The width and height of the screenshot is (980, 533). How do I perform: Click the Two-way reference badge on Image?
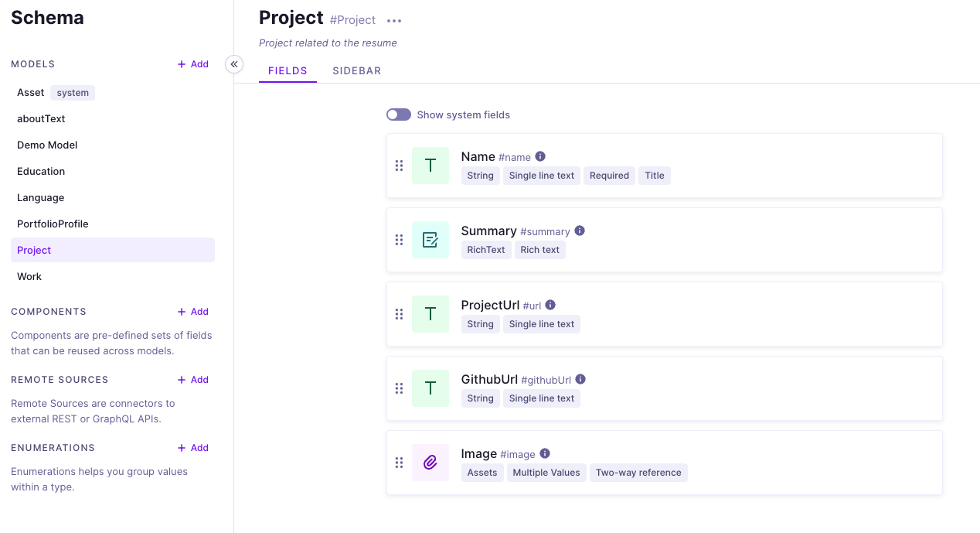pos(638,472)
